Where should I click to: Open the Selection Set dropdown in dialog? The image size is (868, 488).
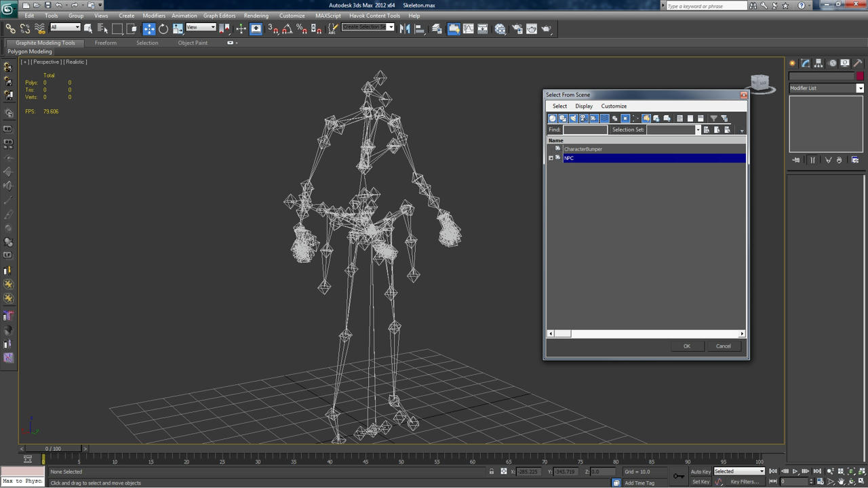pos(698,129)
